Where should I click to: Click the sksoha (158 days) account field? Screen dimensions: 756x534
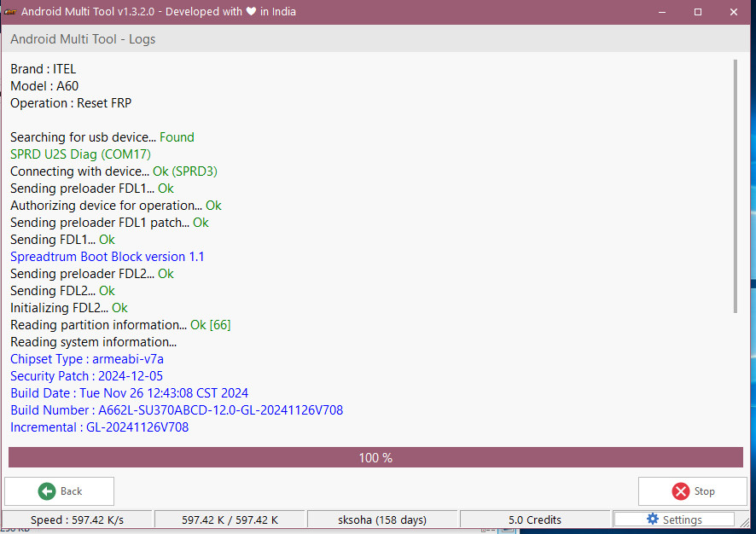[x=382, y=519]
